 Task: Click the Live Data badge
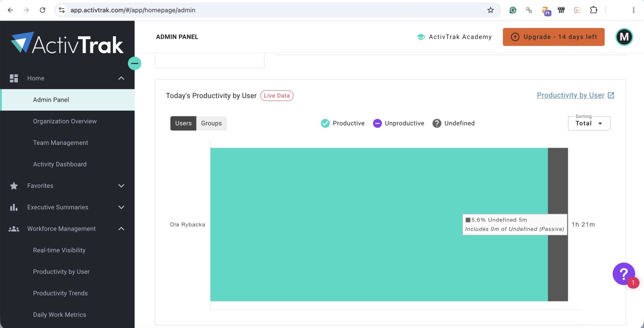point(277,96)
